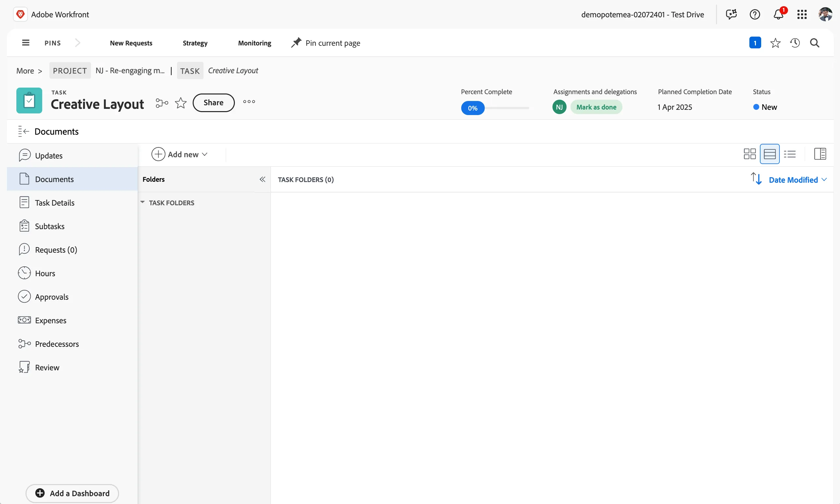Open the Help question mark icon
The height and width of the screenshot is (504, 840).
point(755,14)
